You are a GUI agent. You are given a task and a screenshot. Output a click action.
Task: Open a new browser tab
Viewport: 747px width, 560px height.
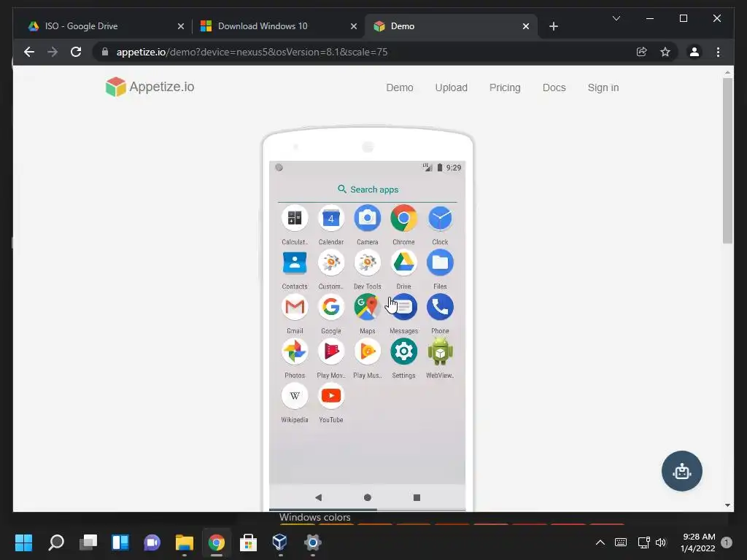[x=553, y=26]
